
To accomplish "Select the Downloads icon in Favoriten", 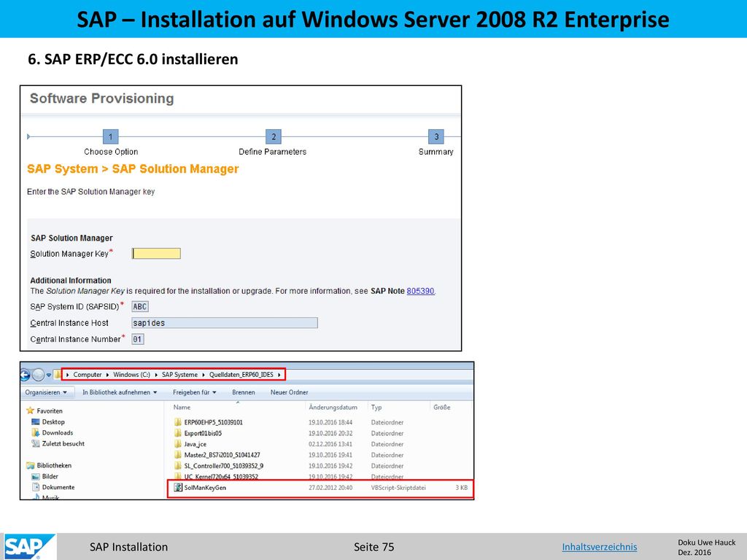I will (x=35, y=432).
